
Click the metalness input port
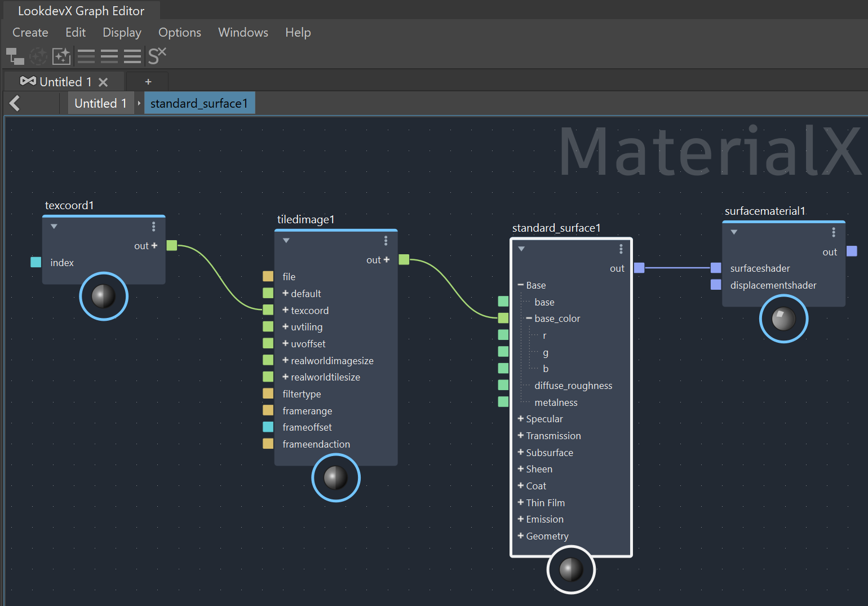(503, 402)
